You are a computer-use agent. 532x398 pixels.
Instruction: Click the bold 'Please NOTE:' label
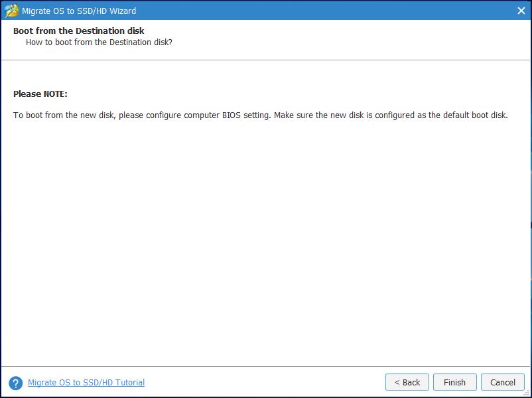(x=40, y=94)
